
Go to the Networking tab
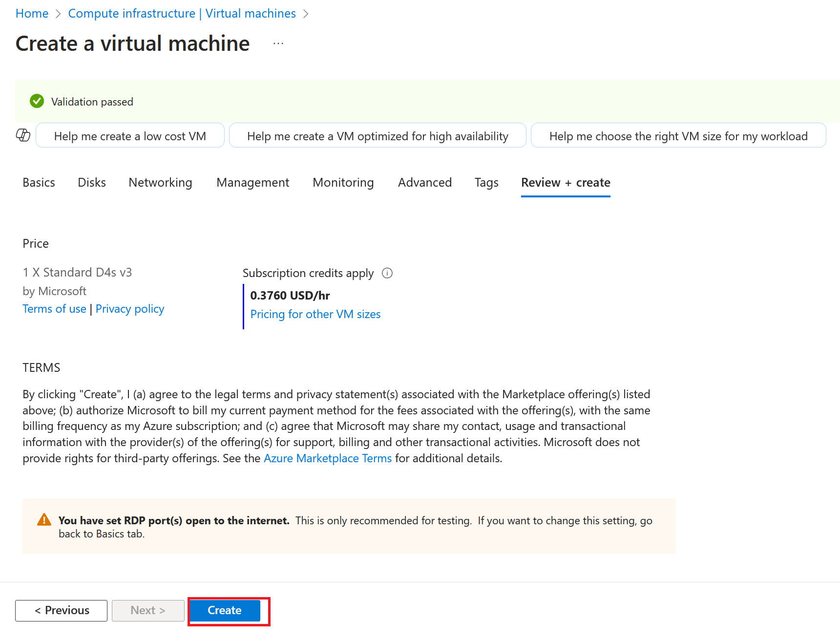160,182
